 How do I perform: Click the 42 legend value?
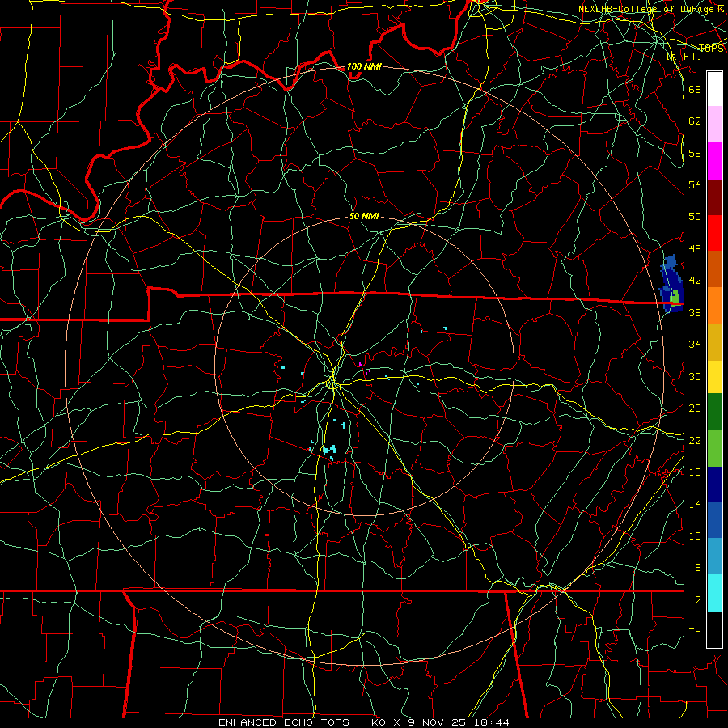(x=695, y=281)
